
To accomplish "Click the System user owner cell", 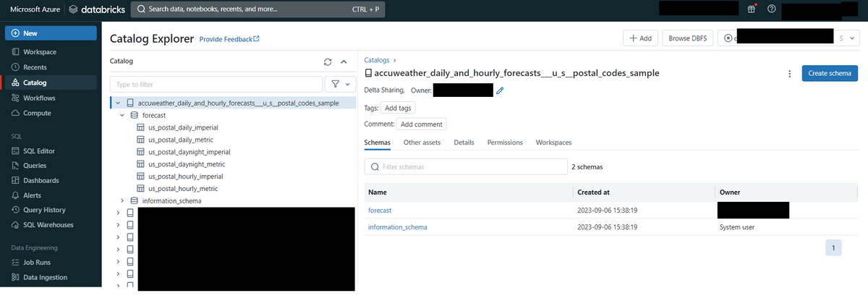I will coord(739,227).
